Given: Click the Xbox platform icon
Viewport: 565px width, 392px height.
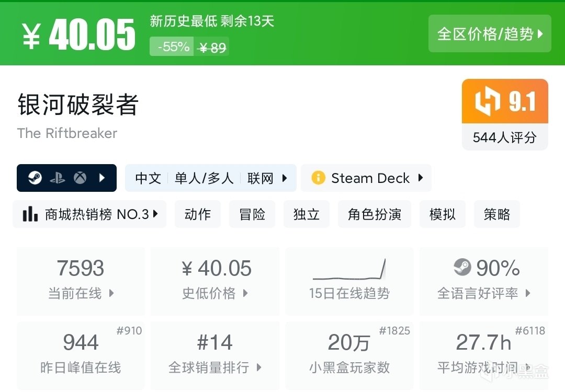Looking at the screenshot, I should point(80,178).
